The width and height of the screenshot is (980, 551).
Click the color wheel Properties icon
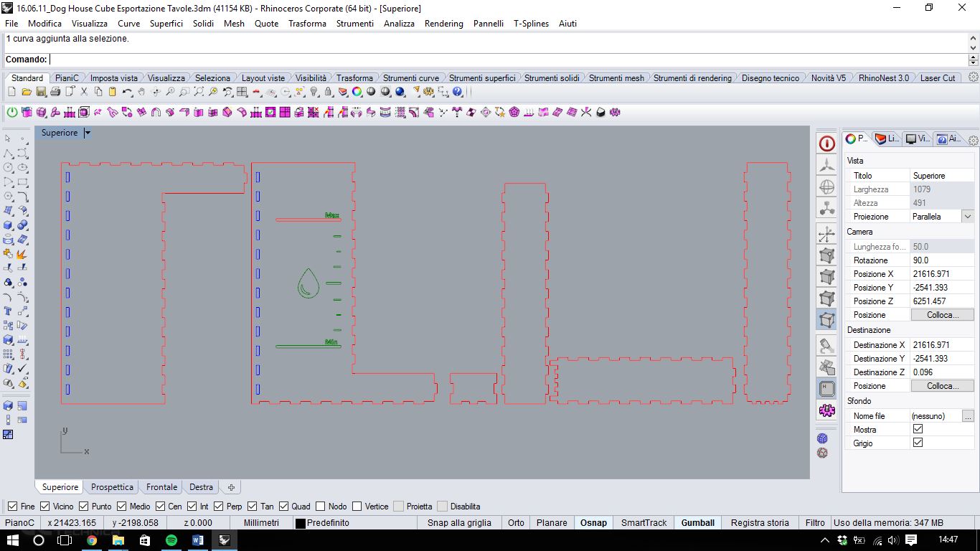[x=357, y=92]
